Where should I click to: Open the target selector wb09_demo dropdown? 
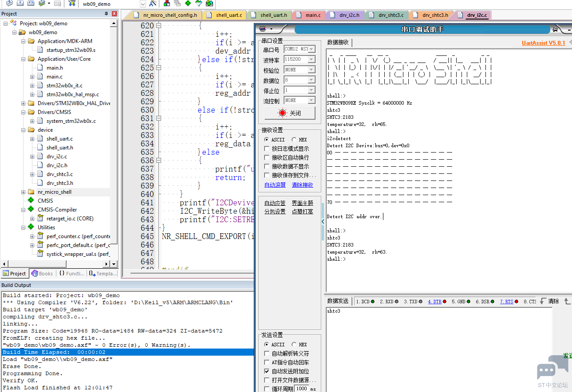143,4
